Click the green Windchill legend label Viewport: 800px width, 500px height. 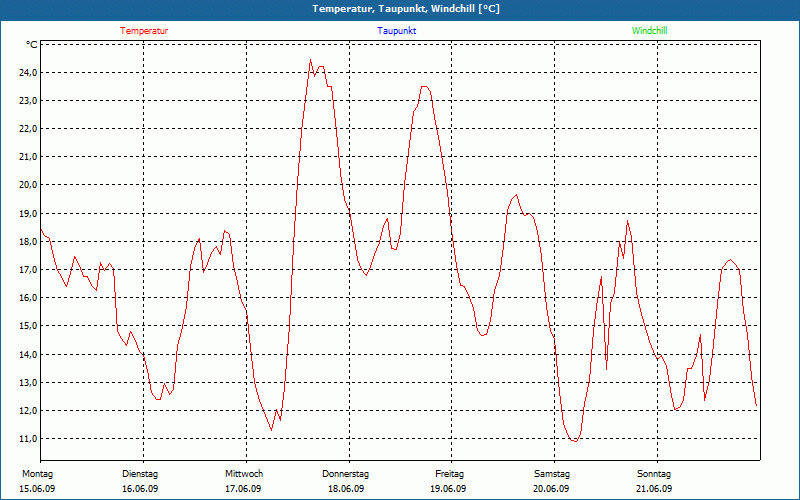tap(649, 31)
